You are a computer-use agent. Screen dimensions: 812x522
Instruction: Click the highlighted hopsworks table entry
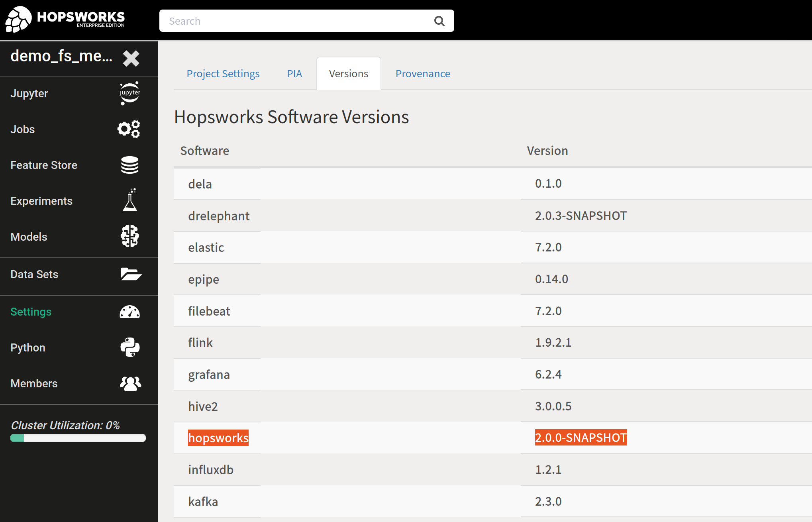click(218, 438)
